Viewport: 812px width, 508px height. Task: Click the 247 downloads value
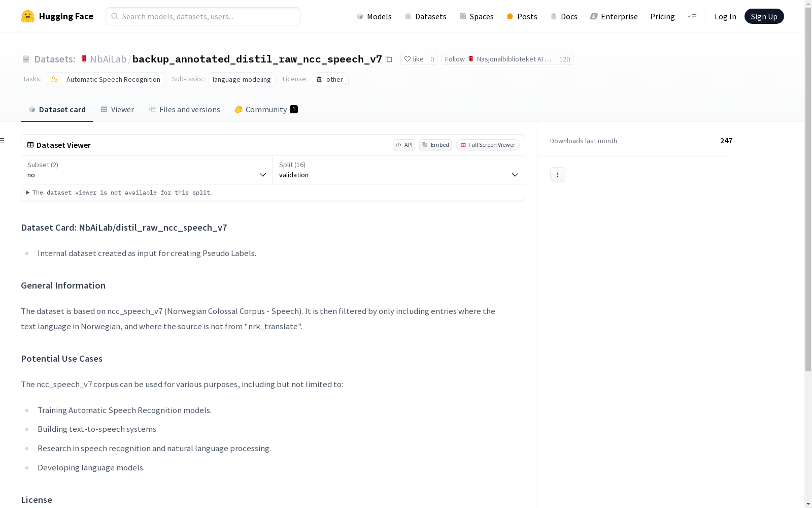726,141
